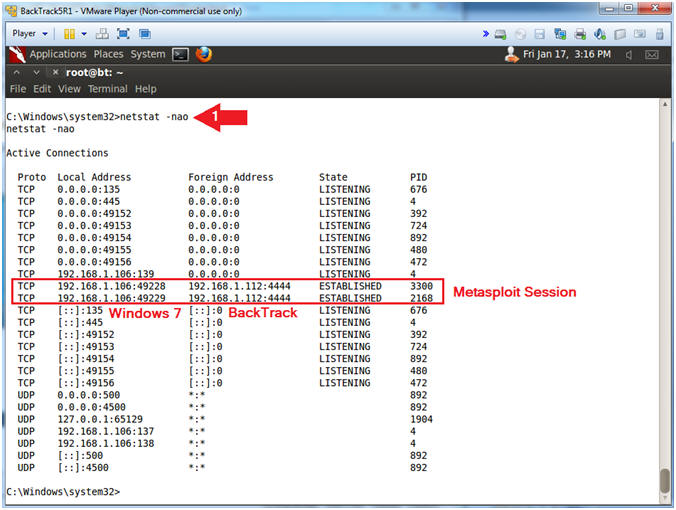Click the terminal scrollbar up arrow

click(x=665, y=104)
